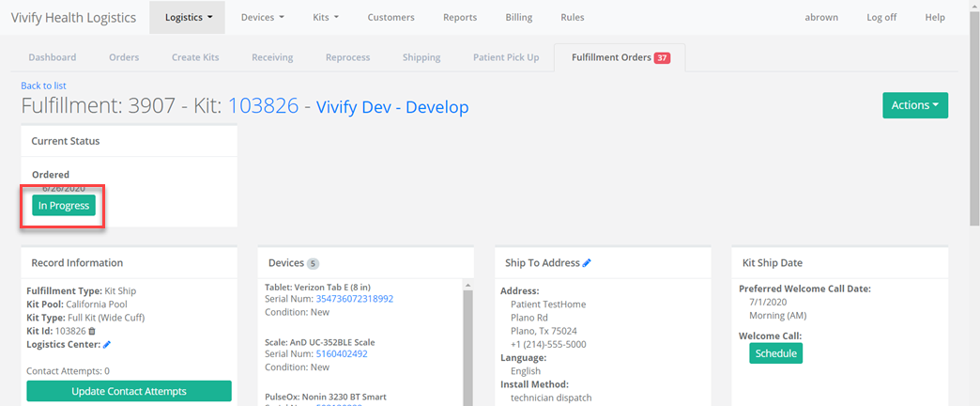Go to the Customers menu item
980x406 pixels.
(391, 17)
